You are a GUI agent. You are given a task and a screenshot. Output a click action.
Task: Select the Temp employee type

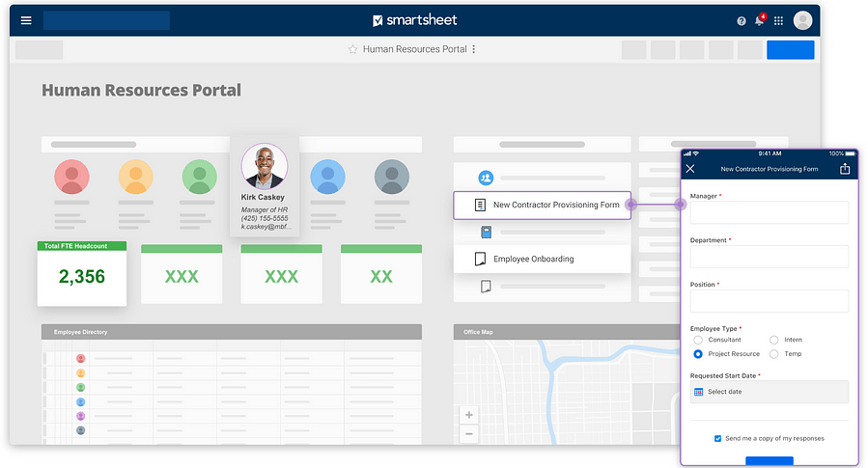[774, 354]
